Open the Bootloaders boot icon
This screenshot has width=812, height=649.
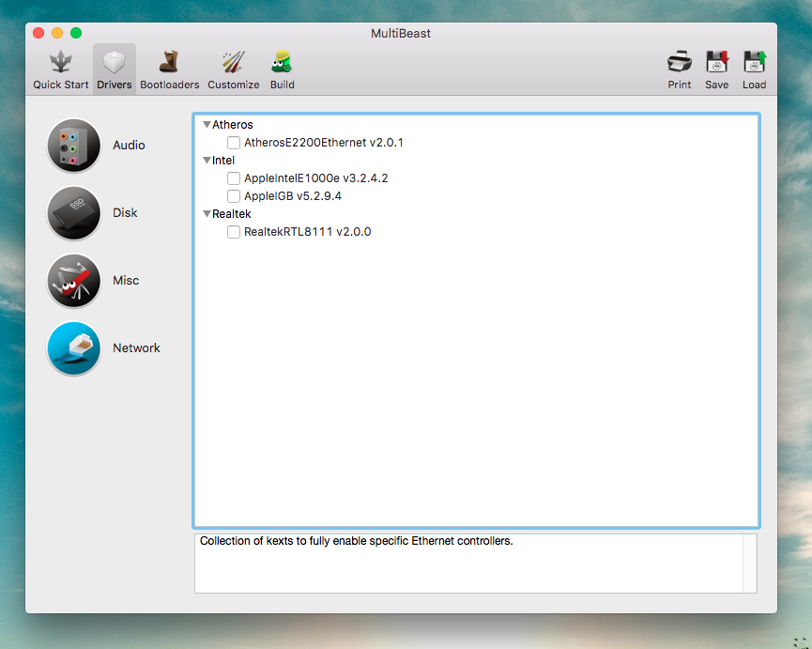pos(169,62)
